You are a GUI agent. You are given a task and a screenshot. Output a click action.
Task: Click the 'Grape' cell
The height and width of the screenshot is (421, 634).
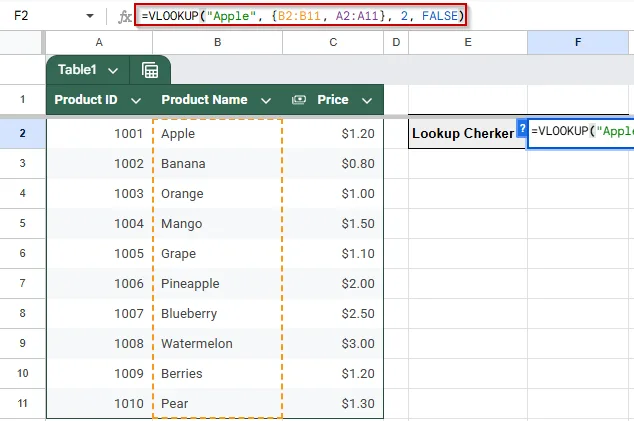[218, 253]
